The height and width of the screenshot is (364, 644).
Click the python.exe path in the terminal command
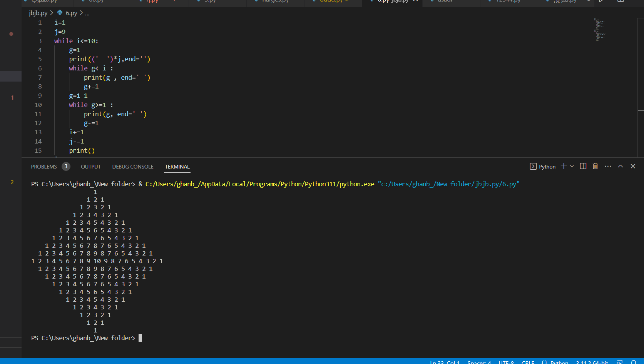[x=260, y=184]
